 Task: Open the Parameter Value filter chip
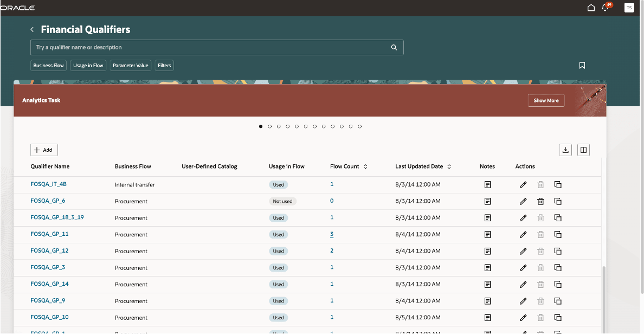coord(131,65)
